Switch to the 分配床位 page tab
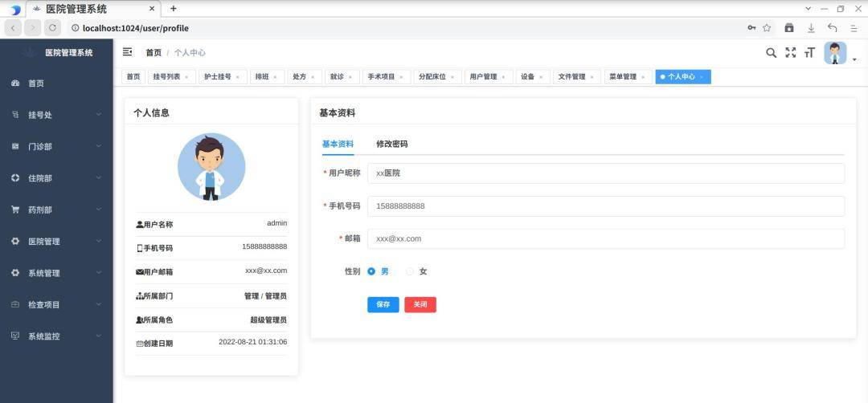Viewport: 868px width, 403px height. tap(437, 77)
